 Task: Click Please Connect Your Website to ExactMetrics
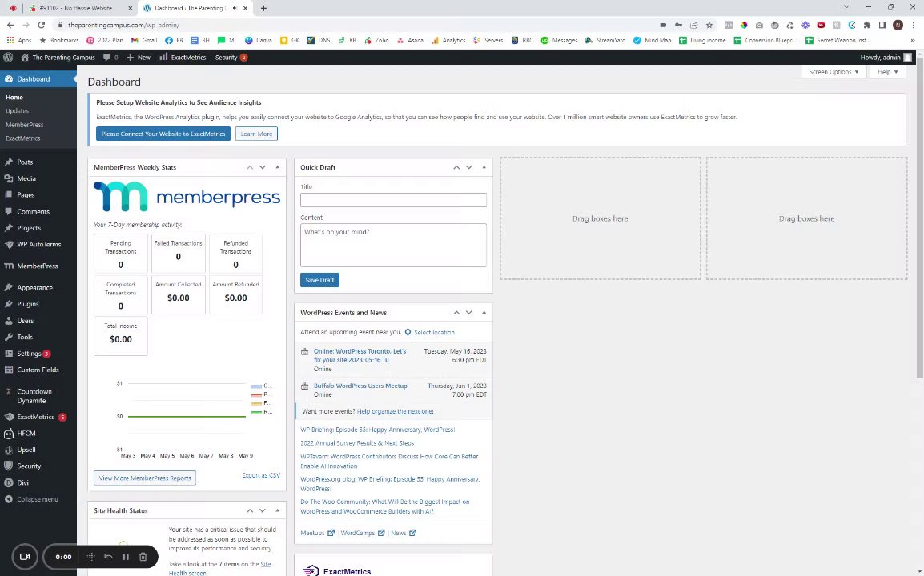coord(163,134)
